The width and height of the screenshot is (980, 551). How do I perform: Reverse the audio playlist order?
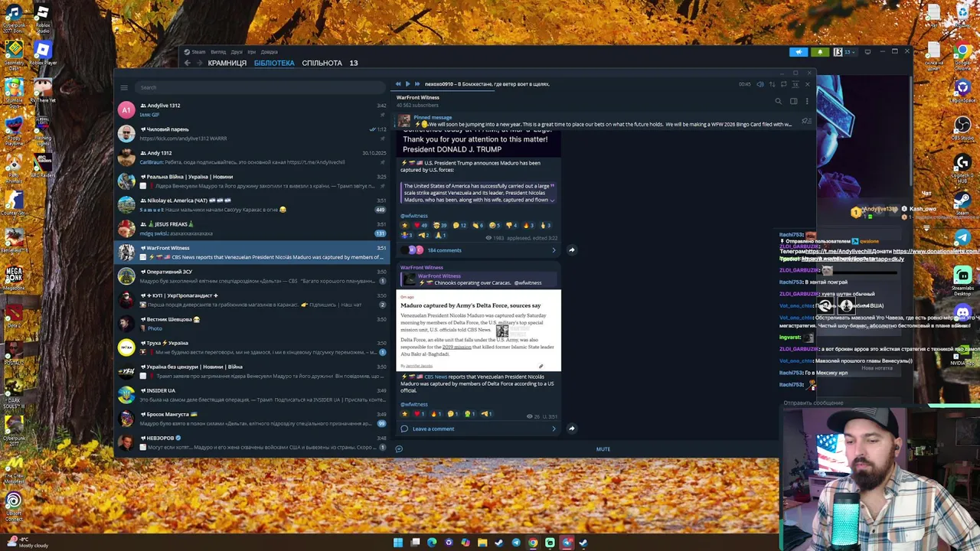tap(772, 84)
